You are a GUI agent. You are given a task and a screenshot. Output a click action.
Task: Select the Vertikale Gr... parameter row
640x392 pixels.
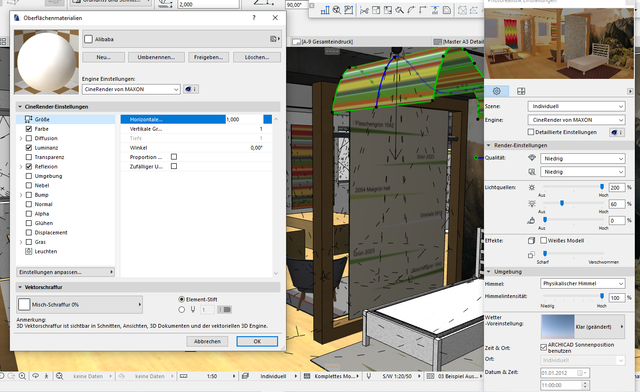pos(196,129)
